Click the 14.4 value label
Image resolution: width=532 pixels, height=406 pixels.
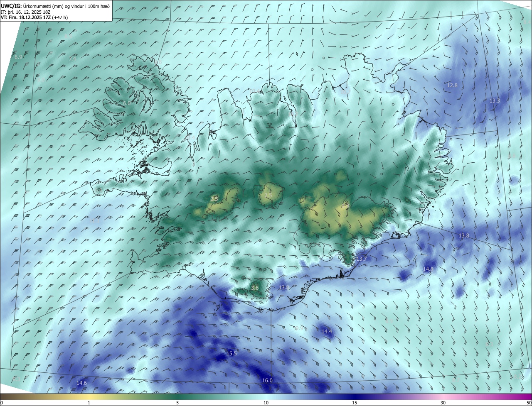(327, 331)
